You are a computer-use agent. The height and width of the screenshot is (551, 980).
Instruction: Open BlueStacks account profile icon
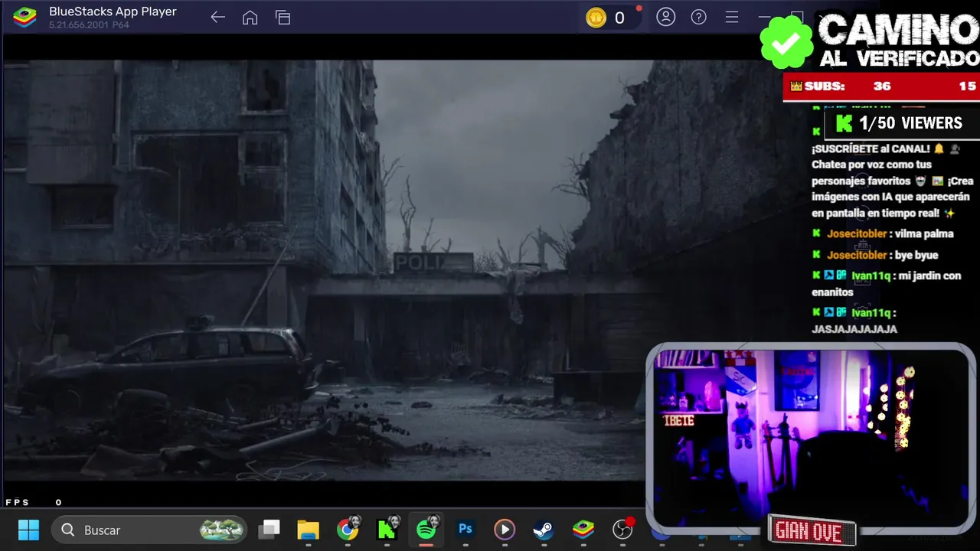pos(666,17)
